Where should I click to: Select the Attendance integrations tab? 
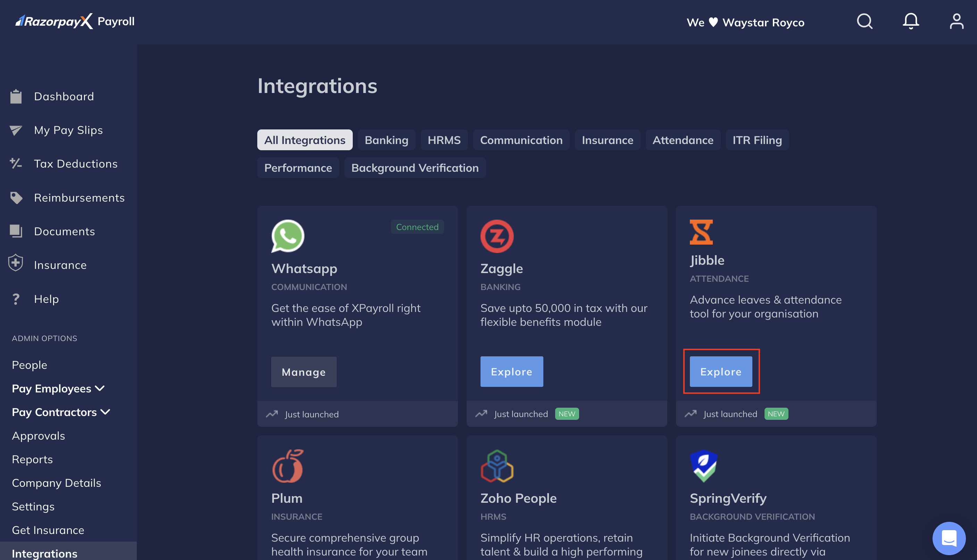pos(683,140)
